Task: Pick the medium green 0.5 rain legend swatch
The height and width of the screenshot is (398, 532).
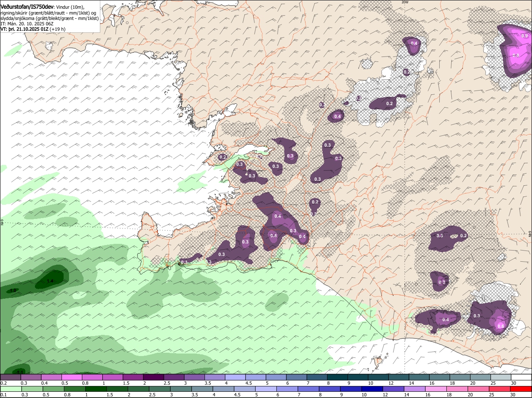Action: 53,389
